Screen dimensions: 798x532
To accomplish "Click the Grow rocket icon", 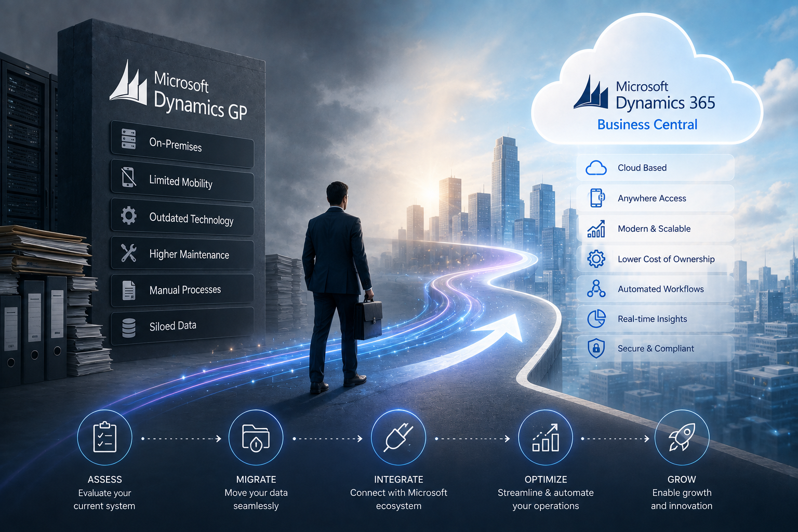I will (x=682, y=437).
